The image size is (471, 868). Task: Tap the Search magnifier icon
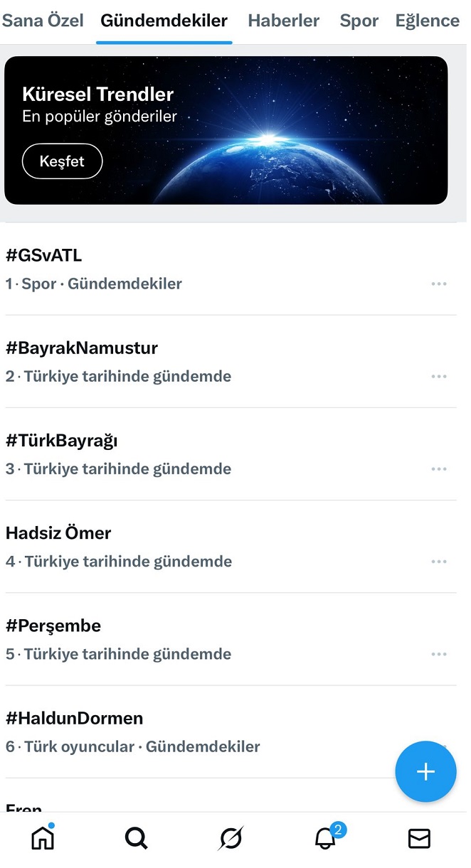click(136, 839)
